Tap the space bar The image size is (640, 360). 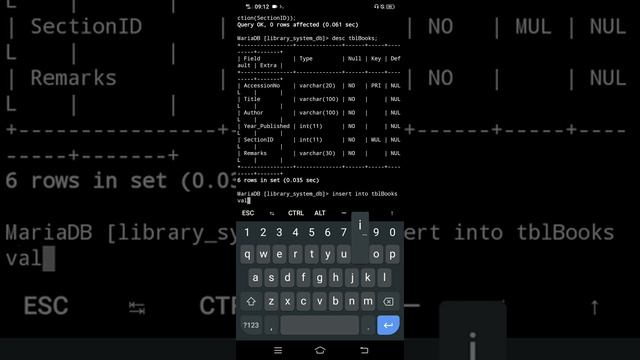tap(320, 325)
